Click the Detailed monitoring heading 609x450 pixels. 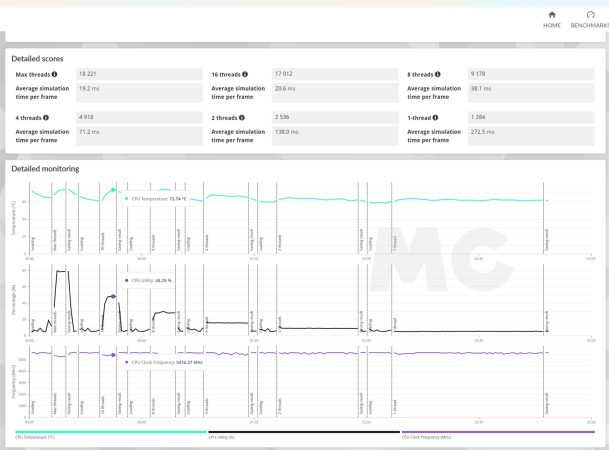[45, 168]
